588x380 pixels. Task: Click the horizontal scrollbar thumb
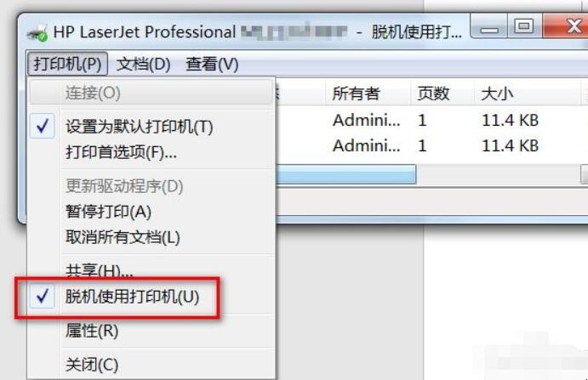(345, 174)
